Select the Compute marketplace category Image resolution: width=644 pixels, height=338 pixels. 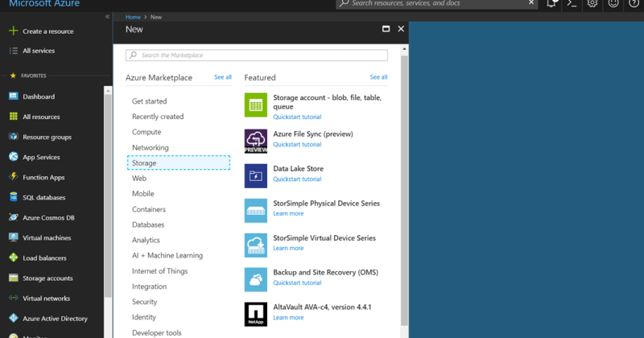point(147,132)
